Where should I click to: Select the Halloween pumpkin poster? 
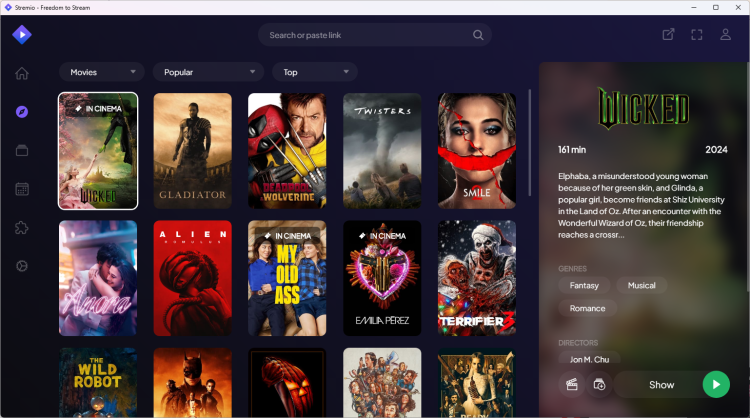click(x=287, y=383)
